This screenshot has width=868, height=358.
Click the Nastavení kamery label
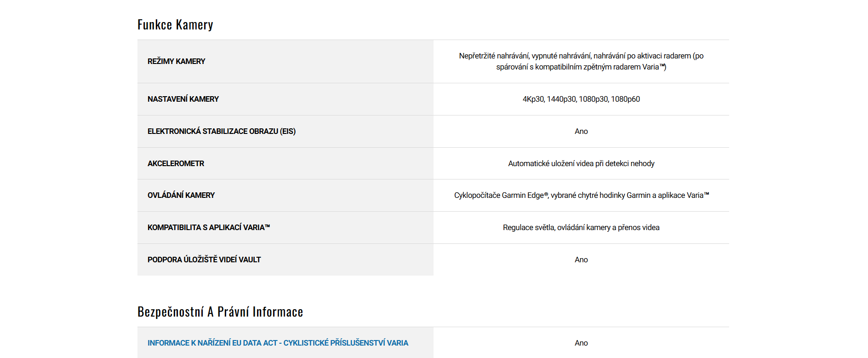[183, 99]
